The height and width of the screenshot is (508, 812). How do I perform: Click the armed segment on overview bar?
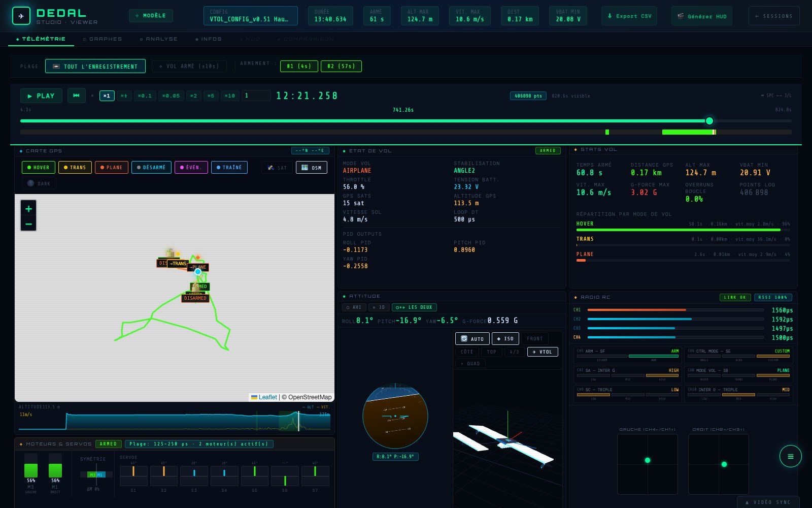coord(689,132)
